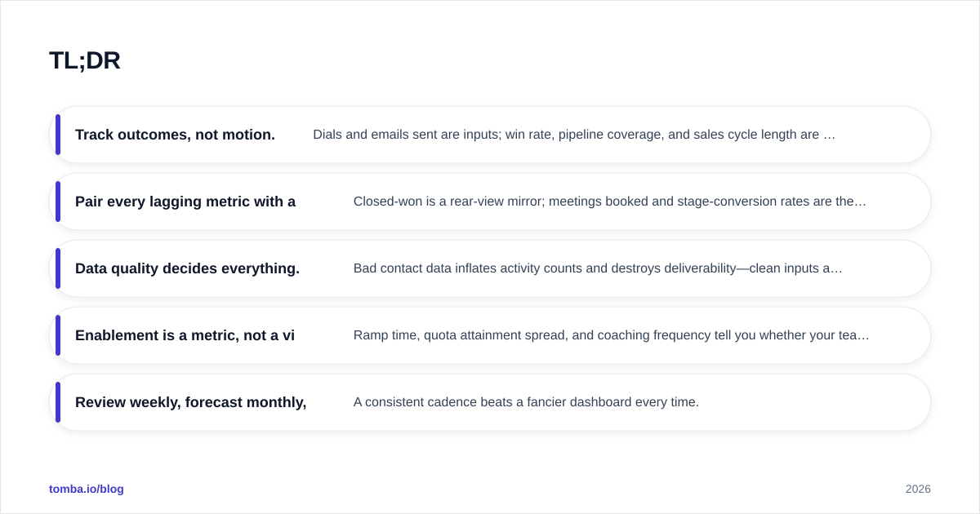Viewport: 980px width, 514px height.
Task: Select 'Review weekly, forecast monthly,' title
Action: coord(191,402)
